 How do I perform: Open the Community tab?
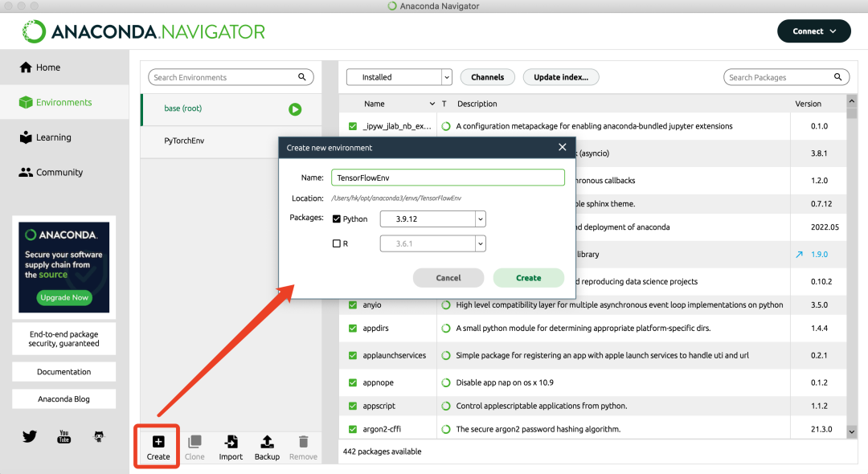(64, 172)
